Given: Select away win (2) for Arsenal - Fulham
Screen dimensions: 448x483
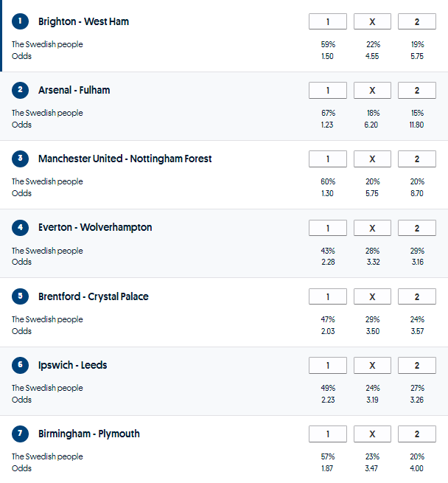Looking at the screenshot, I should [x=417, y=90].
